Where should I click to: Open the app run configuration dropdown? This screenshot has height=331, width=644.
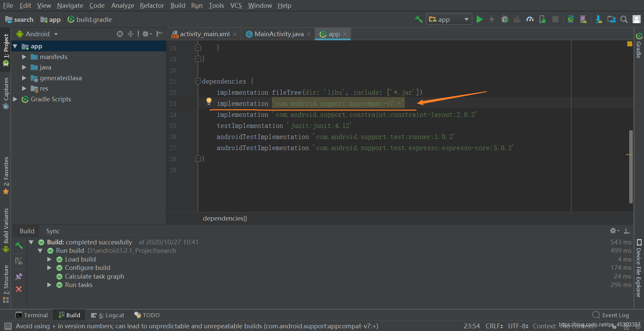point(449,19)
